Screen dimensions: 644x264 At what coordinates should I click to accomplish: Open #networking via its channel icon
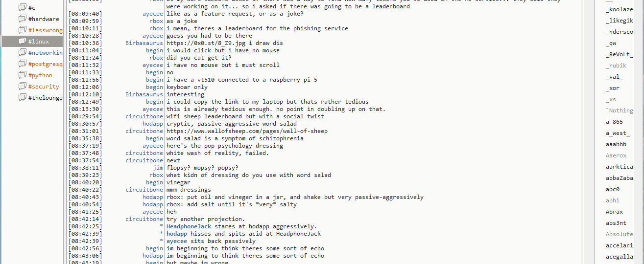pos(22,52)
